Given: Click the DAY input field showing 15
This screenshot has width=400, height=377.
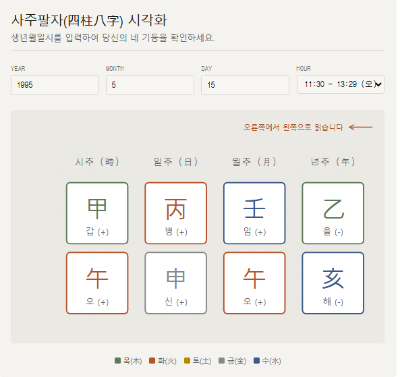Looking at the screenshot, I should [x=245, y=85].
